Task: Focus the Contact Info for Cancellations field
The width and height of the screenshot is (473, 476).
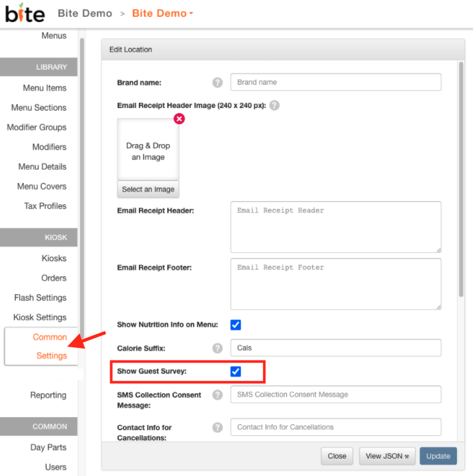Action: click(x=335, y=427)
